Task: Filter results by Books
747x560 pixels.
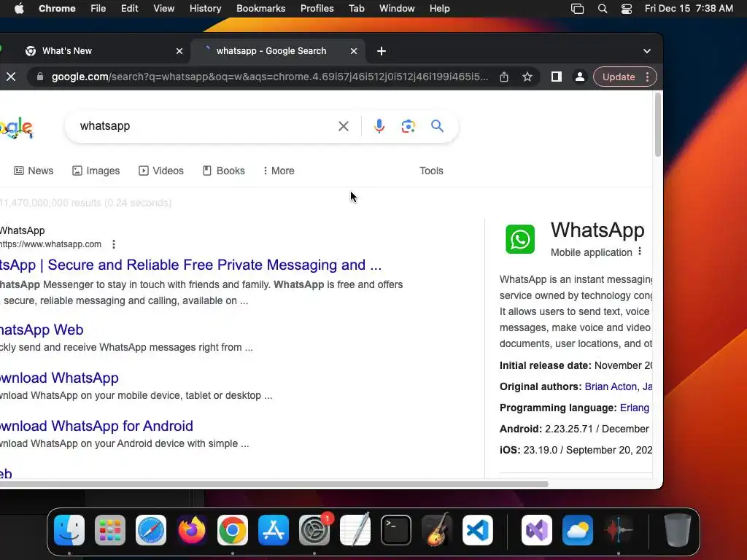Action: pos(223,171)
